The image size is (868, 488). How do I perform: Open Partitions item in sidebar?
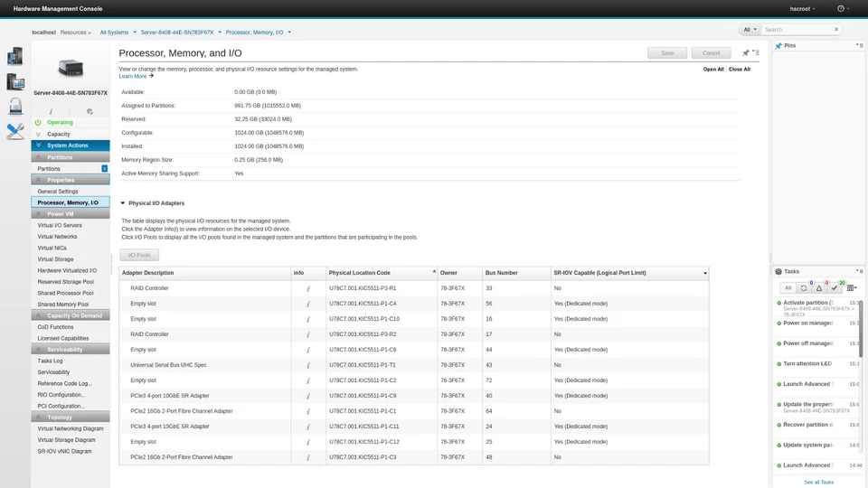pyautogui.click(x=71, y=169)
